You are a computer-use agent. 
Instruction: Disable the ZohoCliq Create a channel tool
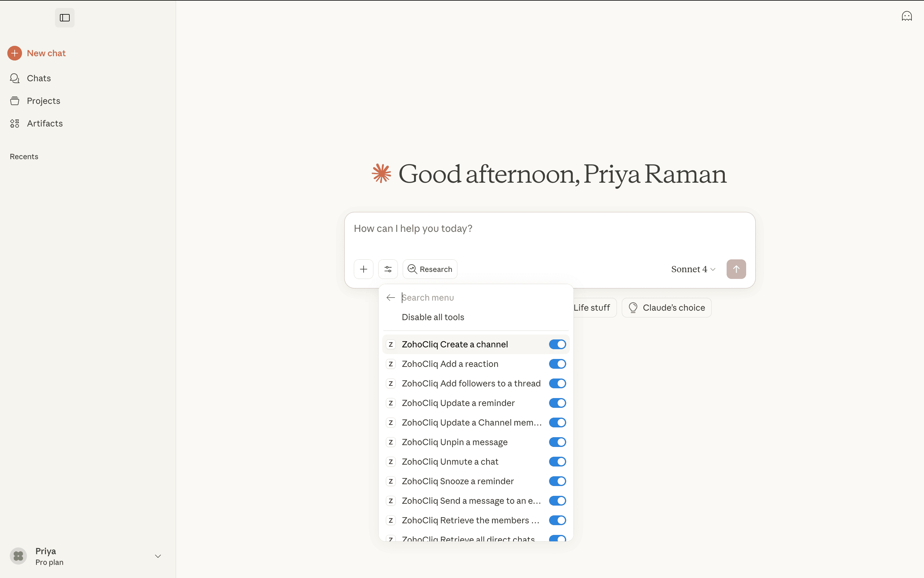[x=557, y=344]
